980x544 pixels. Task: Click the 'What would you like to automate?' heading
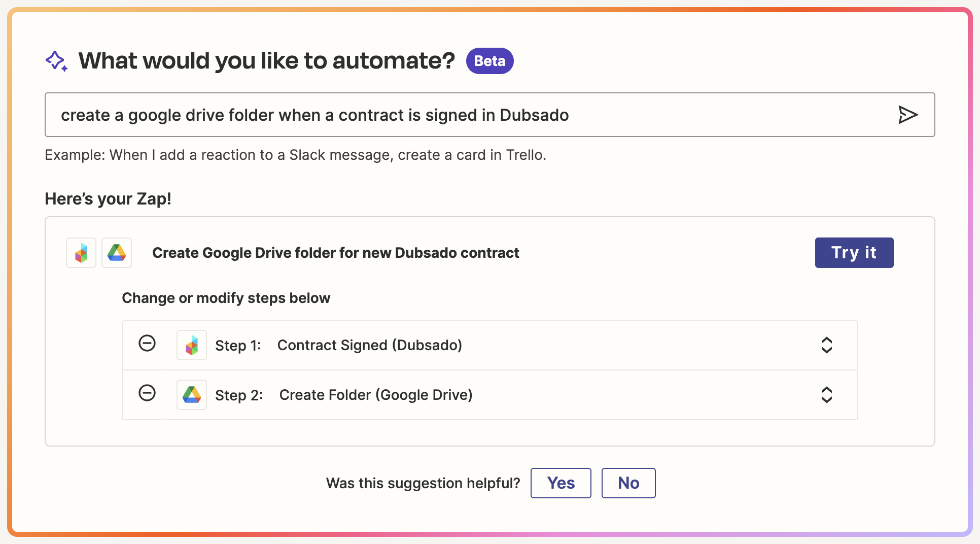click(x=267, y=61)
